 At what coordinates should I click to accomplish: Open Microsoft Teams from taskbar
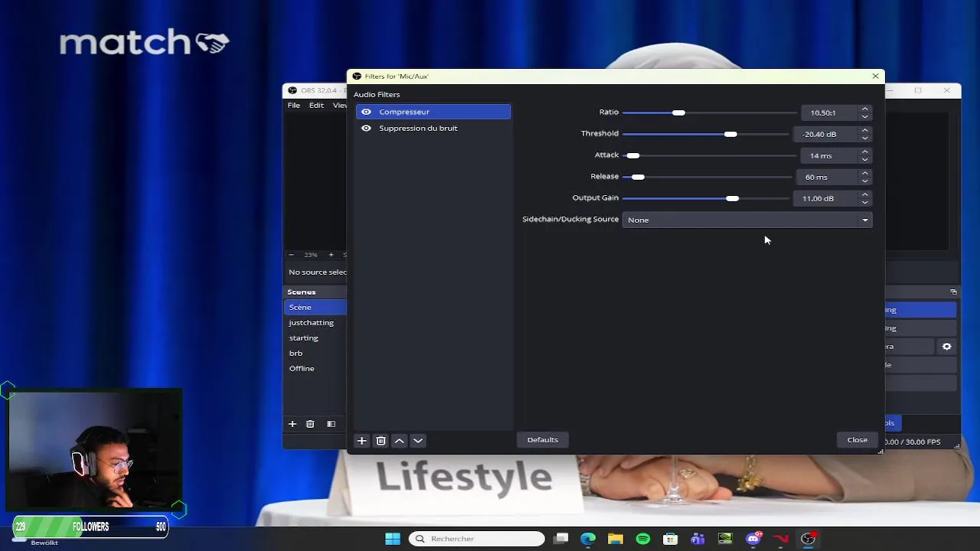[697, 539]
